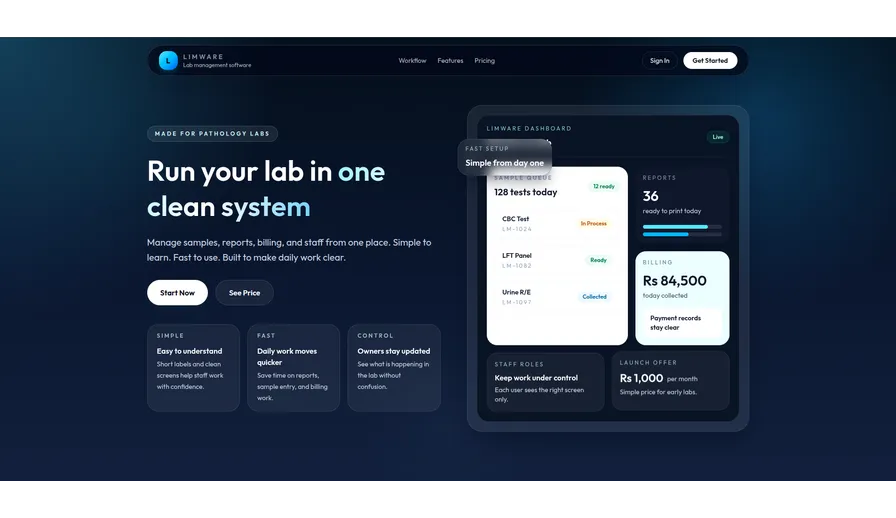Screen dimensions: 896x518
Task: Click the Payment records stay clear box
Action: click(682, 323)
